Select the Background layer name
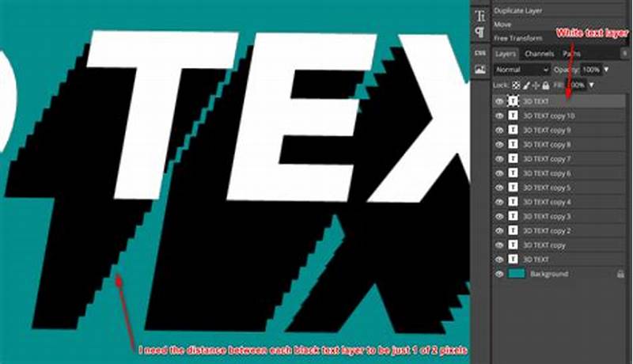Image resolution: width=633 pixels, height=364 pixels. [549, 274]
